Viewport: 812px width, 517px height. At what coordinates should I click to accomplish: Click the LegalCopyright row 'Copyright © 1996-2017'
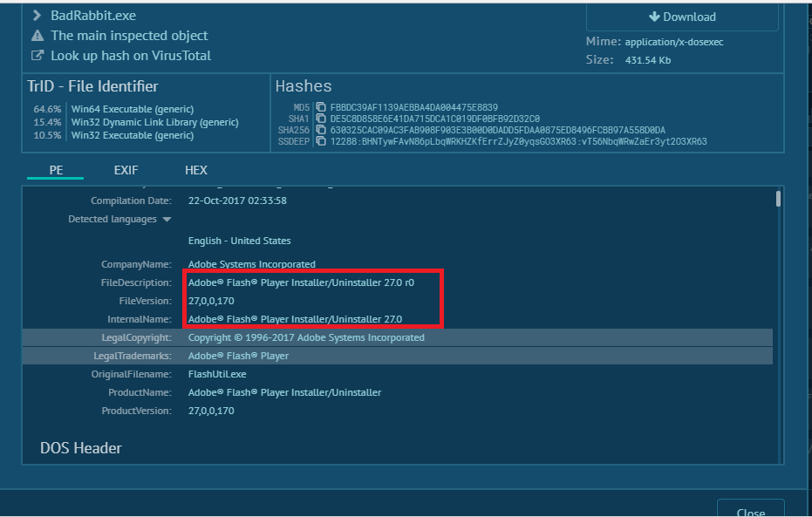coord(397,337)
